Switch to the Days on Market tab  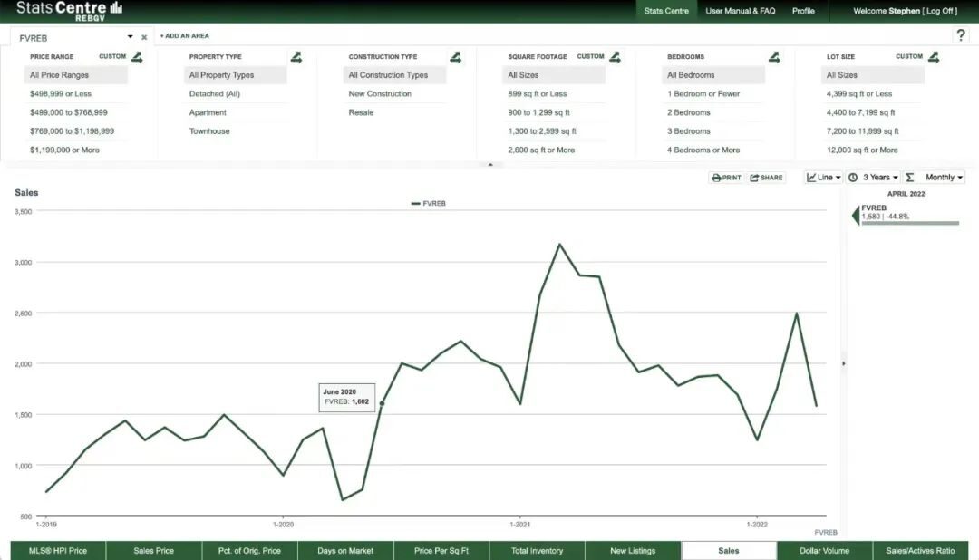(345, 551)
